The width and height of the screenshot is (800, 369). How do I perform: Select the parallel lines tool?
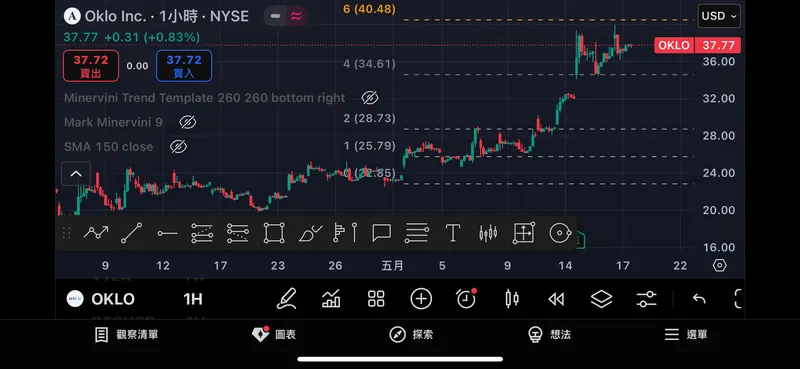pyautogui.click(x=417, y=233)
